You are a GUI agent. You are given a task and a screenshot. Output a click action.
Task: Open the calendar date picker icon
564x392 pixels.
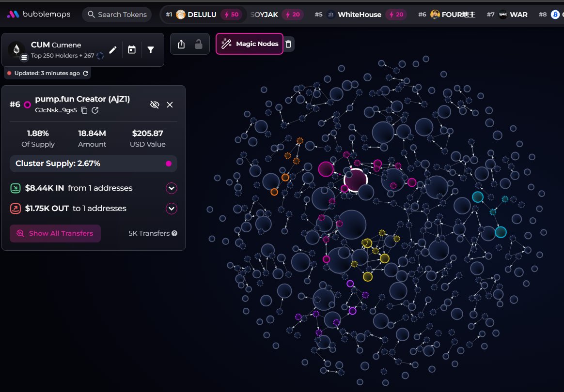(132, 49)
